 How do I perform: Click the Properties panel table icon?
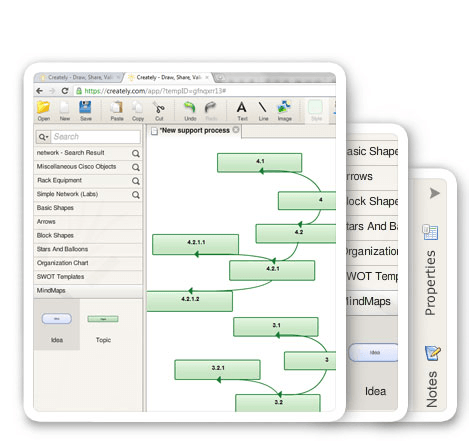pyautogui.click(x=430, y=232)
